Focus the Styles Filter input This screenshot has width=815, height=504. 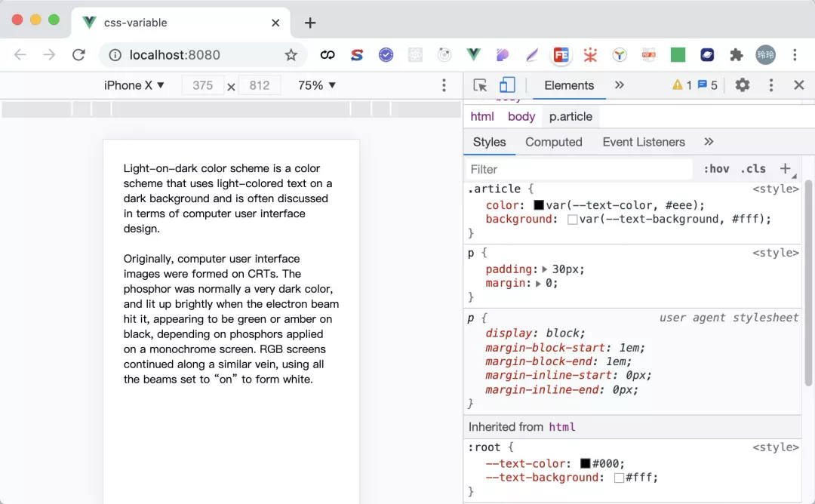click(x=579, y=169)
